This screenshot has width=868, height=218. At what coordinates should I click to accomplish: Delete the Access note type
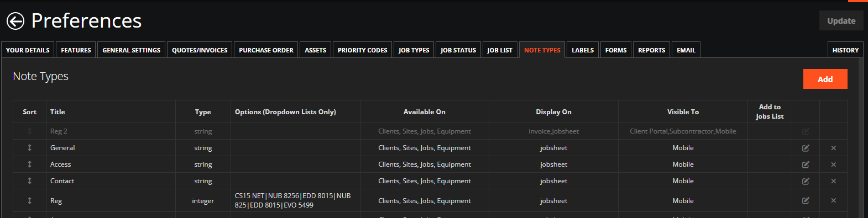point(833,164)
